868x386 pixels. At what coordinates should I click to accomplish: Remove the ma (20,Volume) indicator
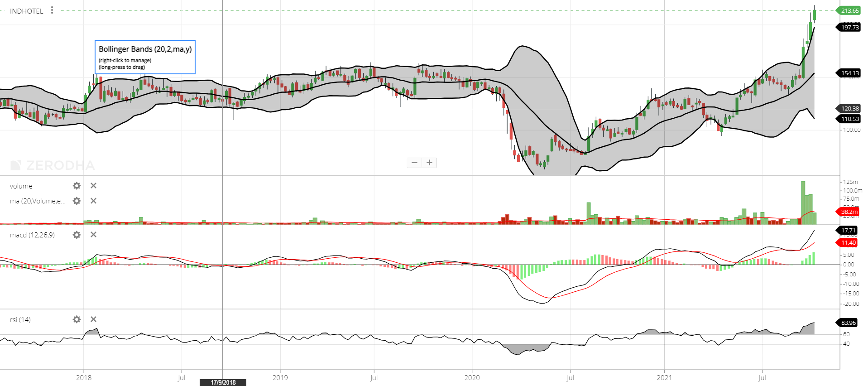pos(93,201)
